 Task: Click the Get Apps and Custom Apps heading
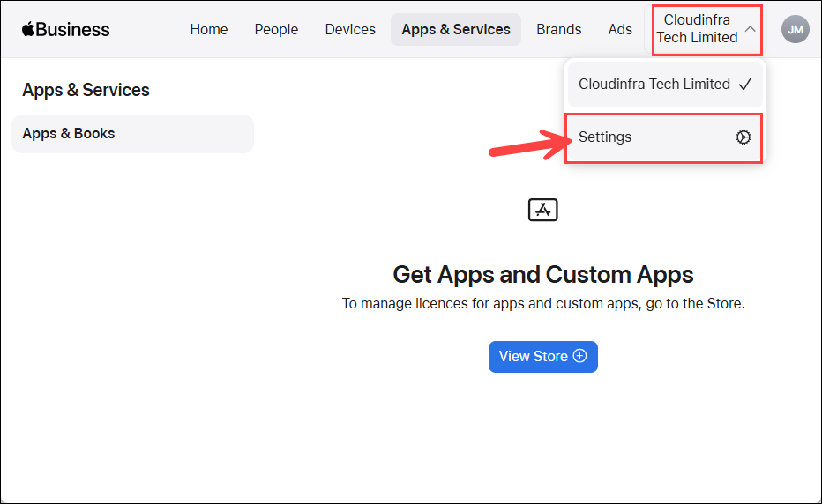542,275
